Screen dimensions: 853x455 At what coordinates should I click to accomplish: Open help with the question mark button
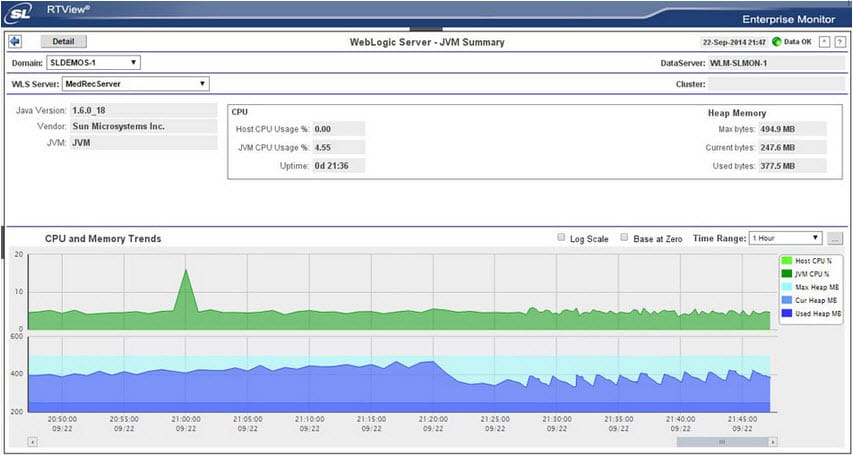840,42
